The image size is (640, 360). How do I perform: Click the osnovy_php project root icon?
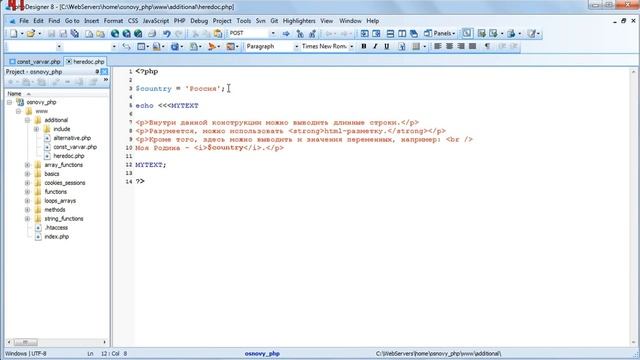(20, 102)
